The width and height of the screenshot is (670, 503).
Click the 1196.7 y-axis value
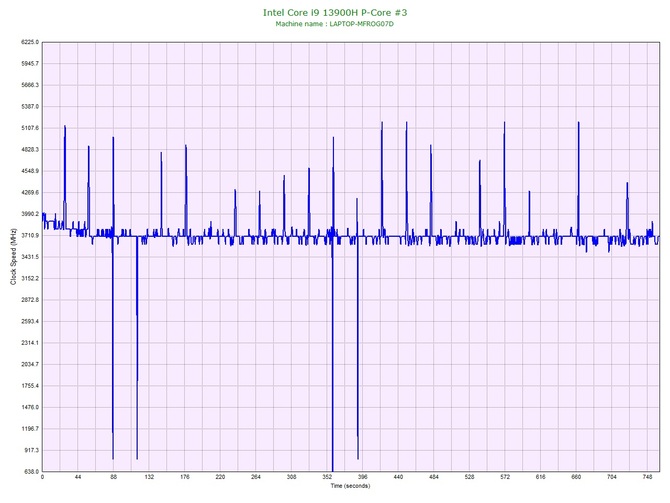[x=30, y=429]
